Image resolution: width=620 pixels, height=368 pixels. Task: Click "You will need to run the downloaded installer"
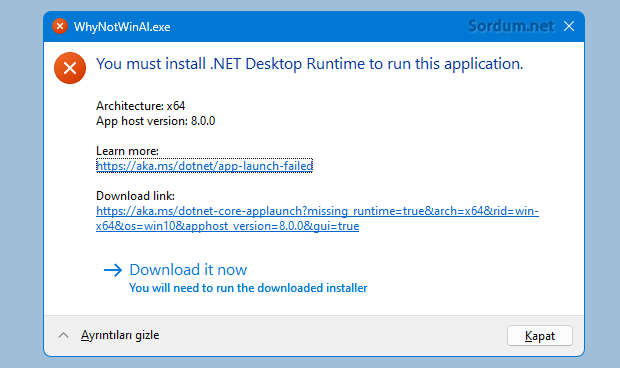(248, 288)
